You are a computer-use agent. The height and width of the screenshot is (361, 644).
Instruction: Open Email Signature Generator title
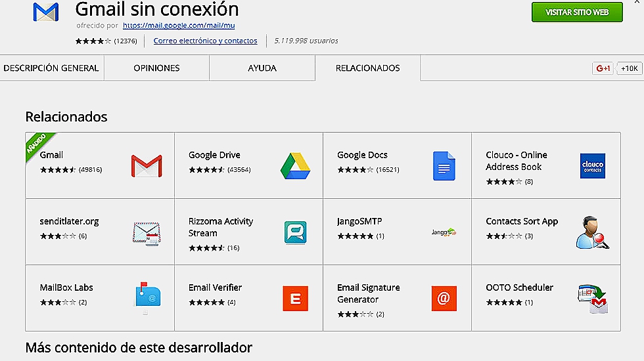coord(369,293)
